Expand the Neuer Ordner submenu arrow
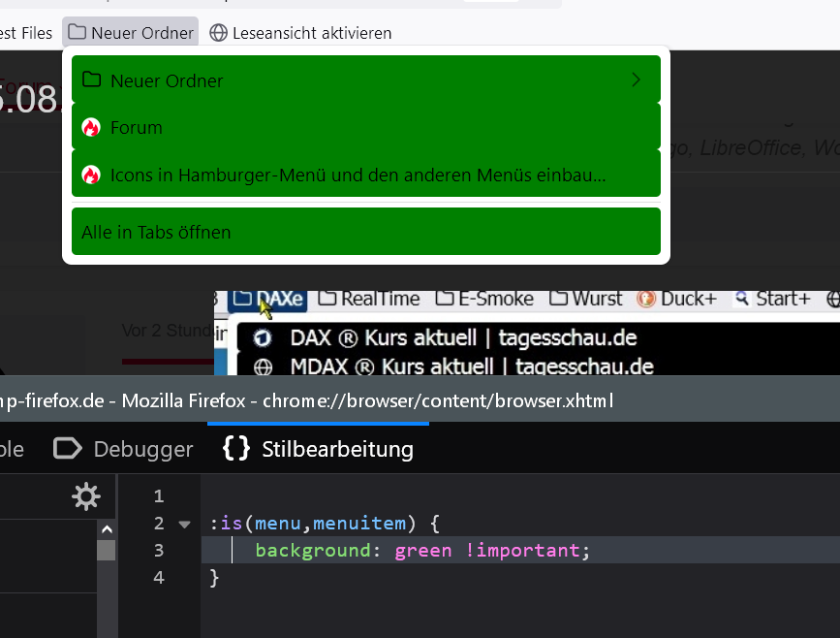This screenshot has height=638, width=840. [x=637, y=80]
